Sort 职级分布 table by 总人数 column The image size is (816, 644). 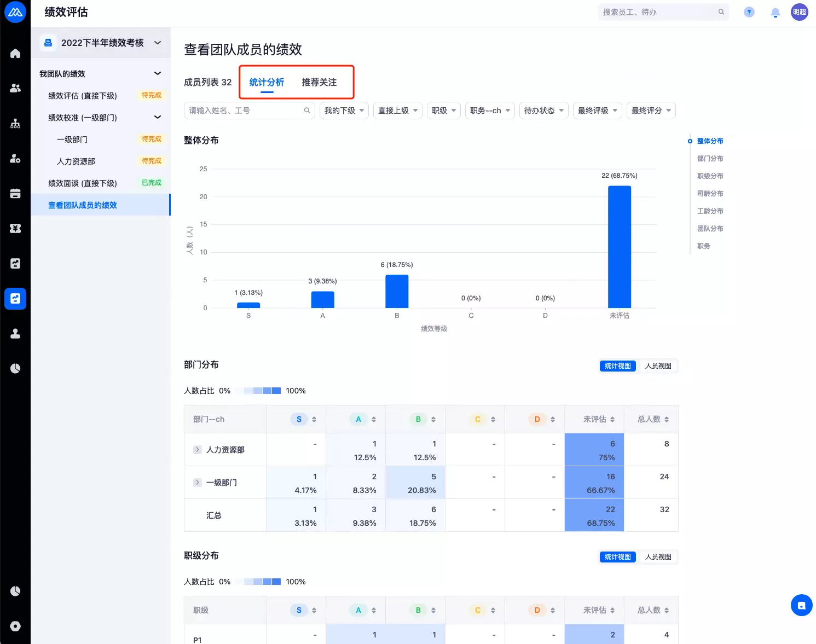click(x=667, y=611)
